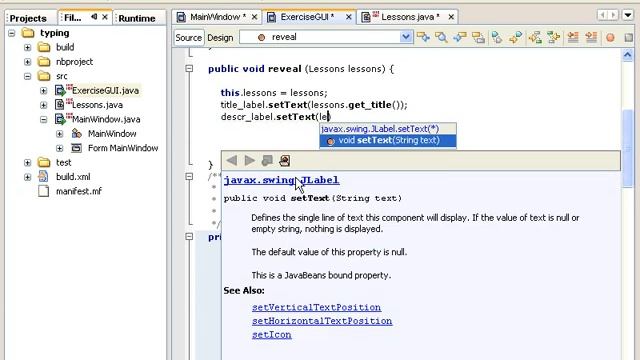Open the javax.swing.JLabel link

[x=281, y=180]
